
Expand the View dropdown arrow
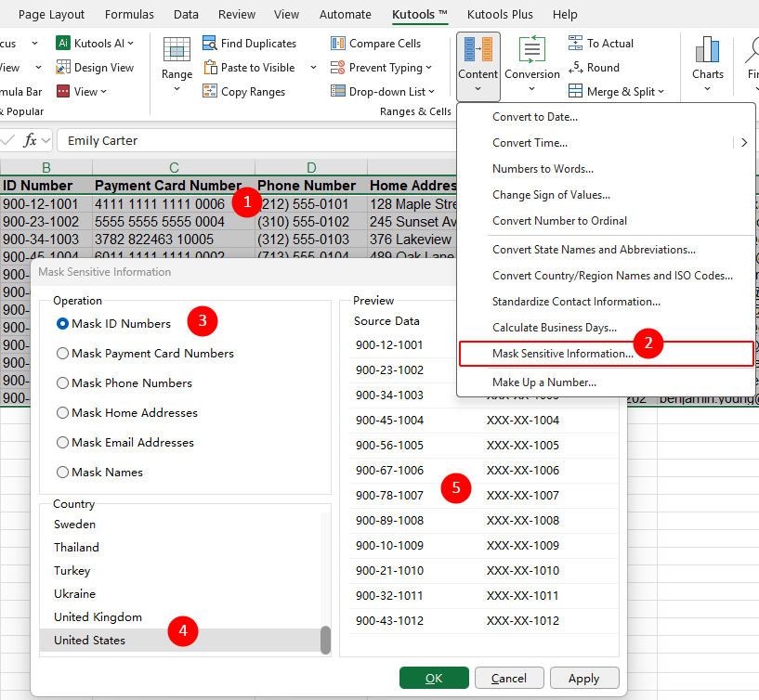click(104, 91)
